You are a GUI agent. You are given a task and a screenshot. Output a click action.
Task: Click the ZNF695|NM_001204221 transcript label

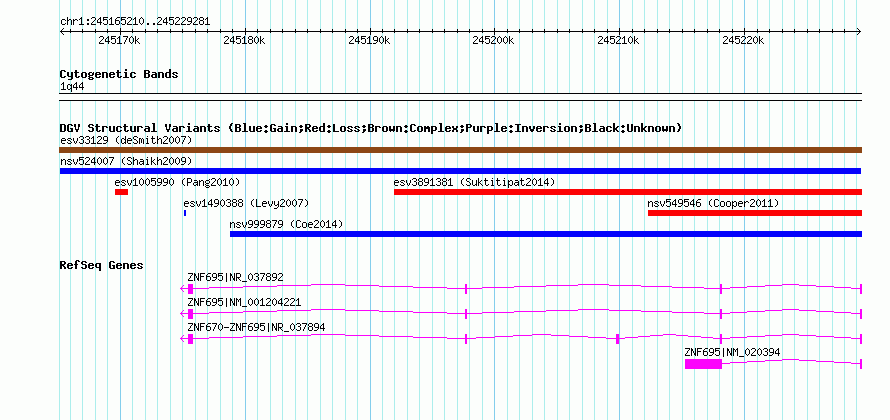click(244, 303)
